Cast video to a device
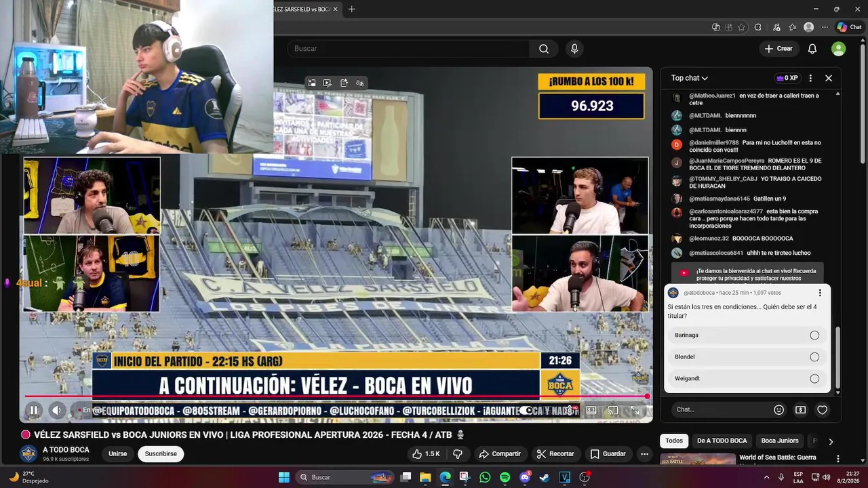 coord(612,410)
